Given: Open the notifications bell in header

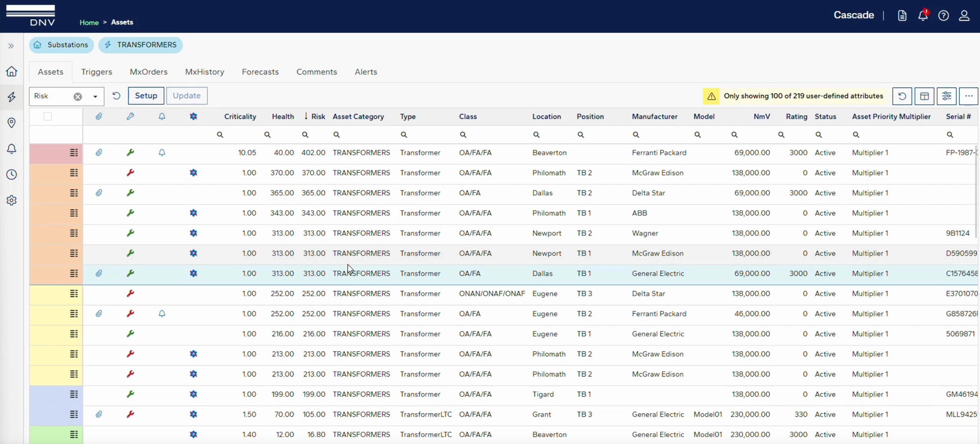Looking at the screenshot, I should pyautogui.click(x=923, y=15).
